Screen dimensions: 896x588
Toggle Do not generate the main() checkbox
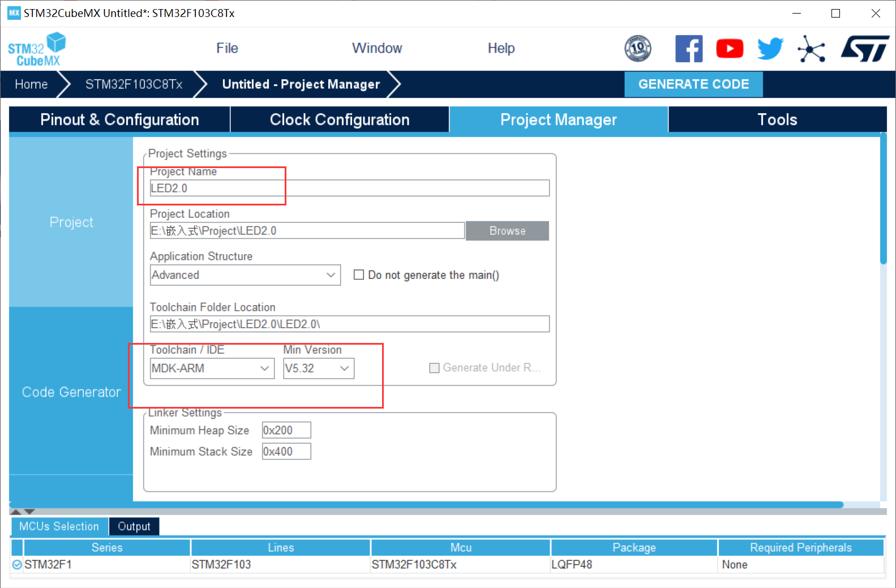point(358,274)
